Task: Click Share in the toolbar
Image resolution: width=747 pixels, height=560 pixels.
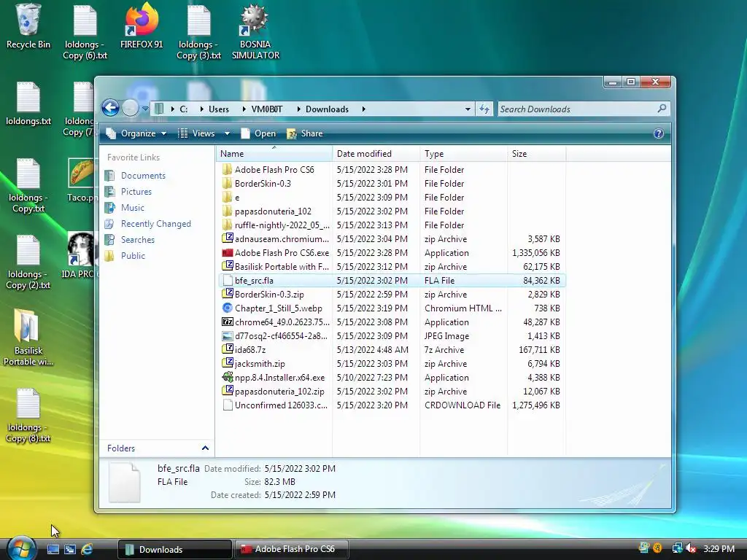Action: point(305,133)
